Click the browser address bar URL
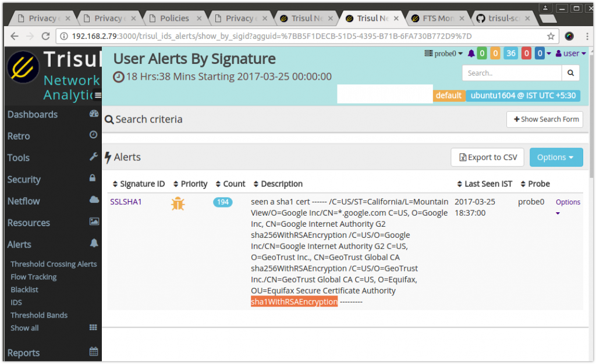 tap(271, 36)
